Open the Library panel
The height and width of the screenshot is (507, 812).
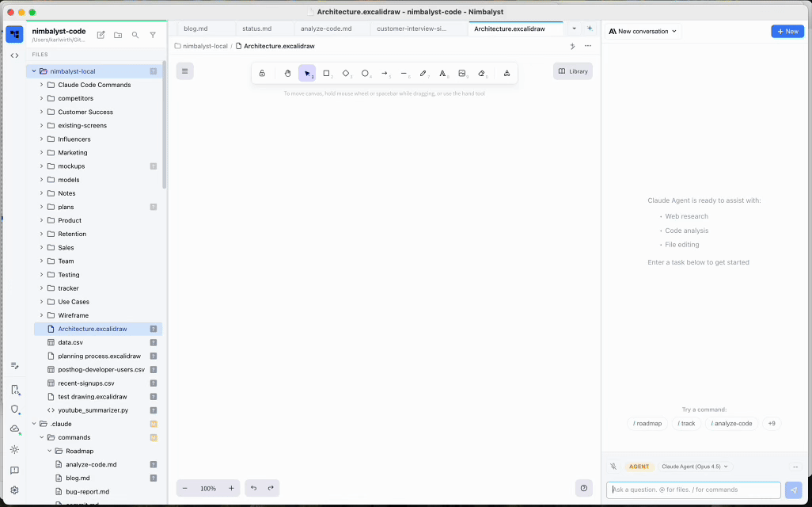pos(572,71)
